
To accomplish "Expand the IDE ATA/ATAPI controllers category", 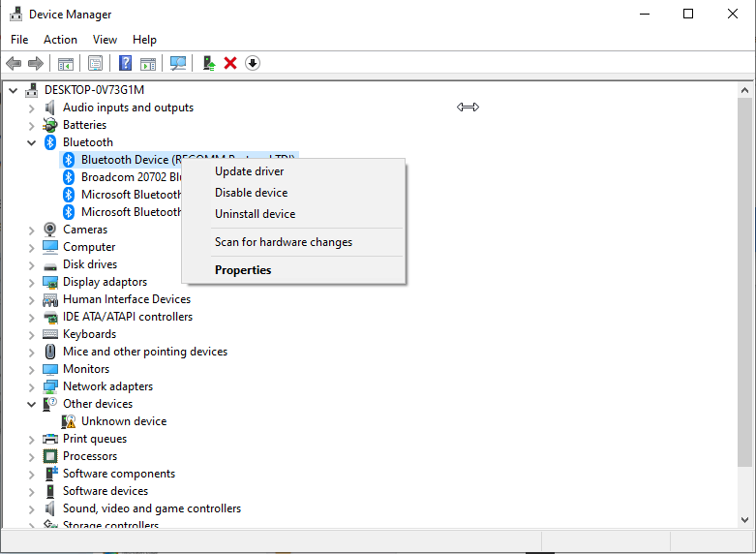I will [x=31, y=318].
